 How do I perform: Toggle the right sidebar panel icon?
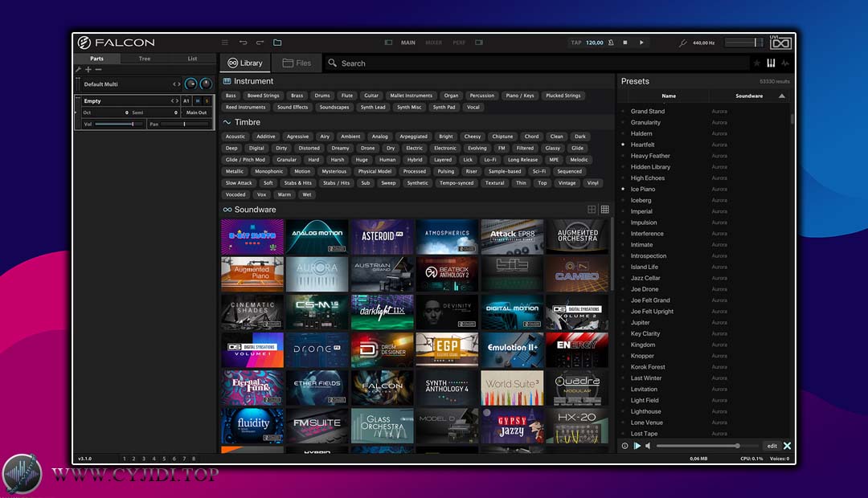(479, 43)
